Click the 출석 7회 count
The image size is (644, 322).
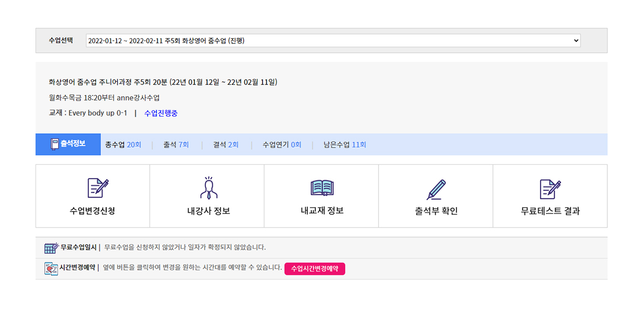coord(176,145)
